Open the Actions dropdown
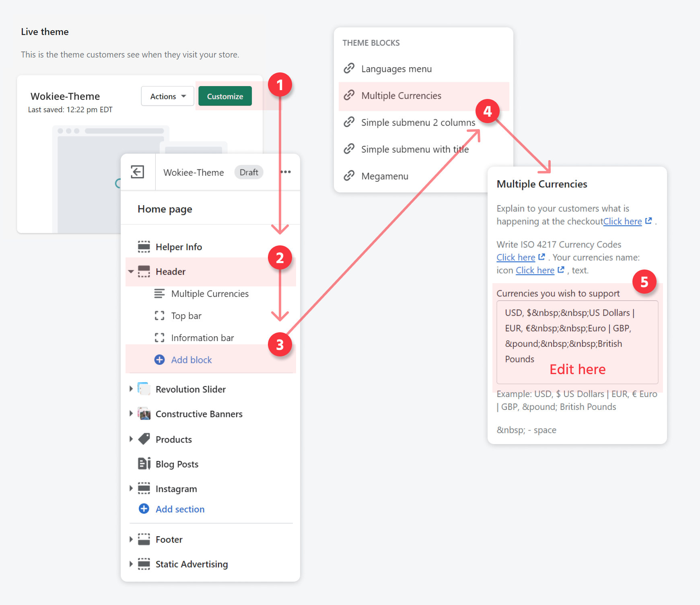The image size is (700, 605). 167,97
